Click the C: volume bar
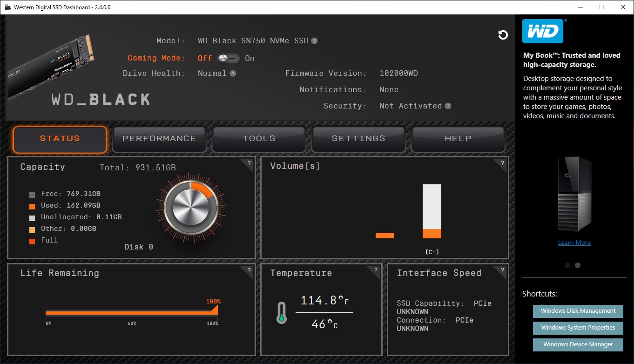 pos(432,212)
